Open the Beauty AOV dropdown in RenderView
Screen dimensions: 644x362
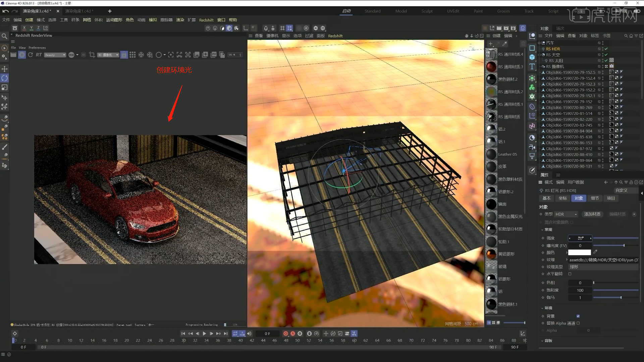click(55, 55)
